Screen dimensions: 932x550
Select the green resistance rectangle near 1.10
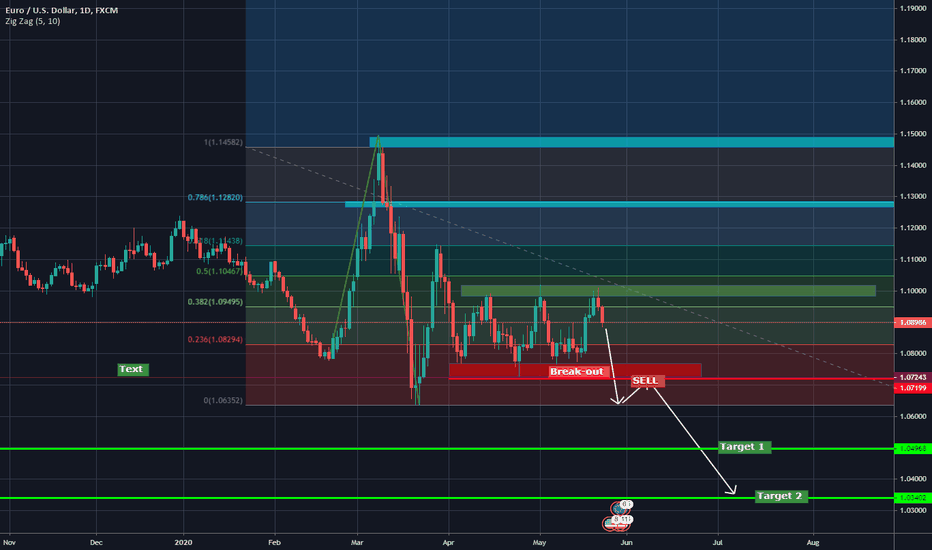tap(668, 291)
